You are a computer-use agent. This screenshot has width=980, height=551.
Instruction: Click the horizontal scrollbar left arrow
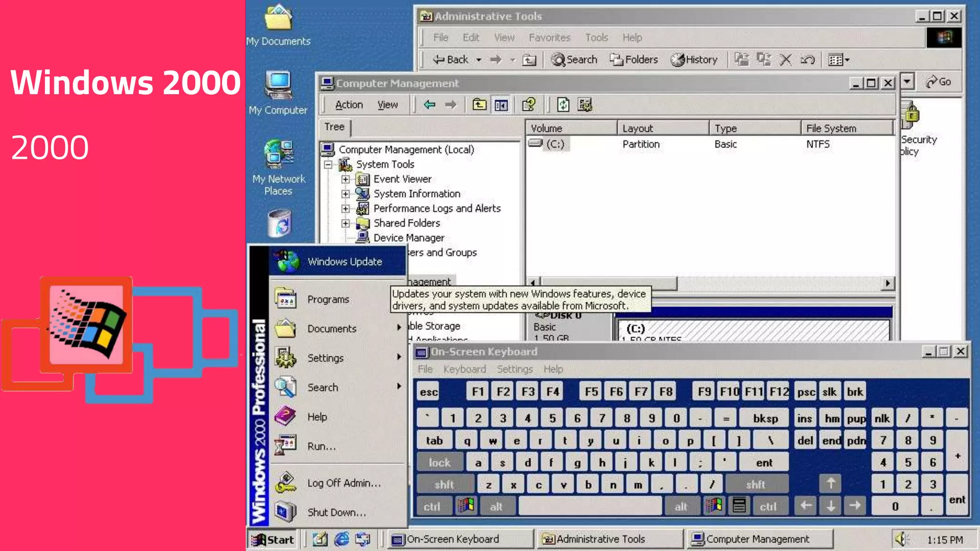click(534, 283)
